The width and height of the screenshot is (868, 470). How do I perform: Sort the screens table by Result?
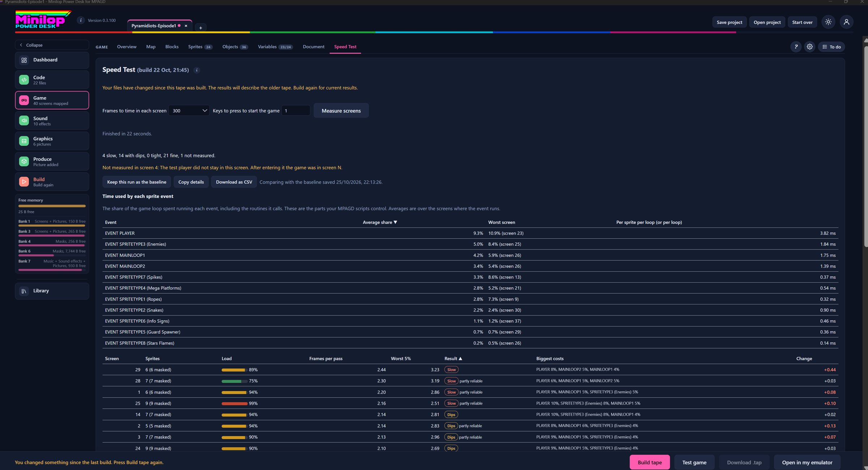pyautogui.click(x=453, y=359)
